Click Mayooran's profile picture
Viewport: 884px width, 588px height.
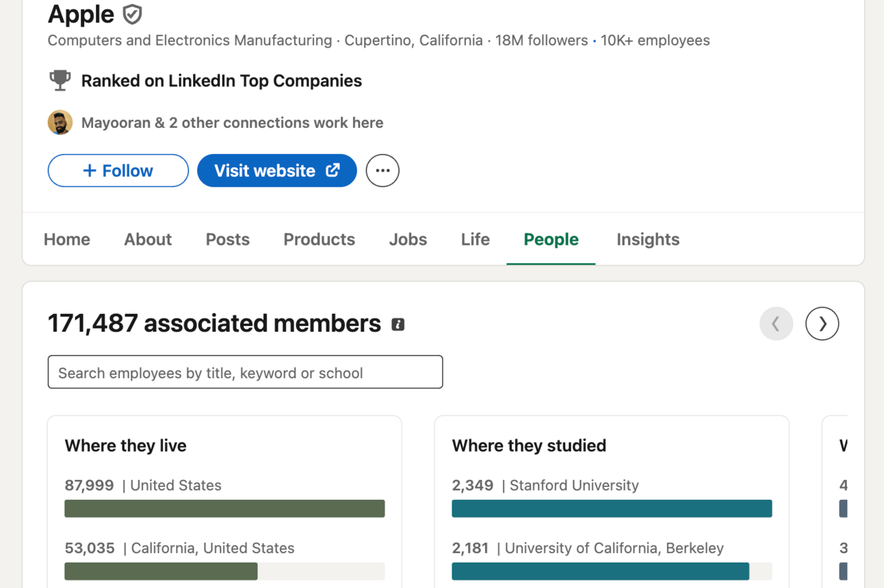click(60, 123)
